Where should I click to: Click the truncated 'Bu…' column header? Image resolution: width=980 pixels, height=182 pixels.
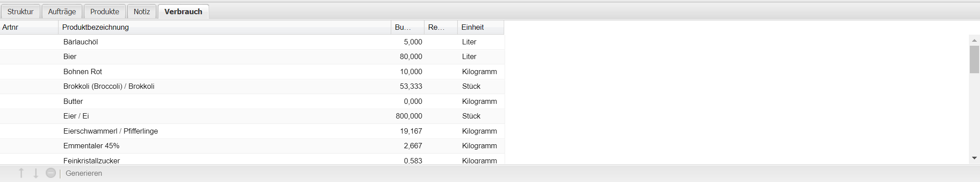tap(407, 27)
